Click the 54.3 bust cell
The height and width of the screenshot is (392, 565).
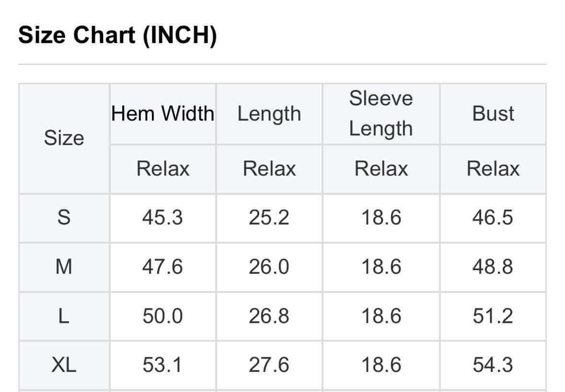point(493,365)
